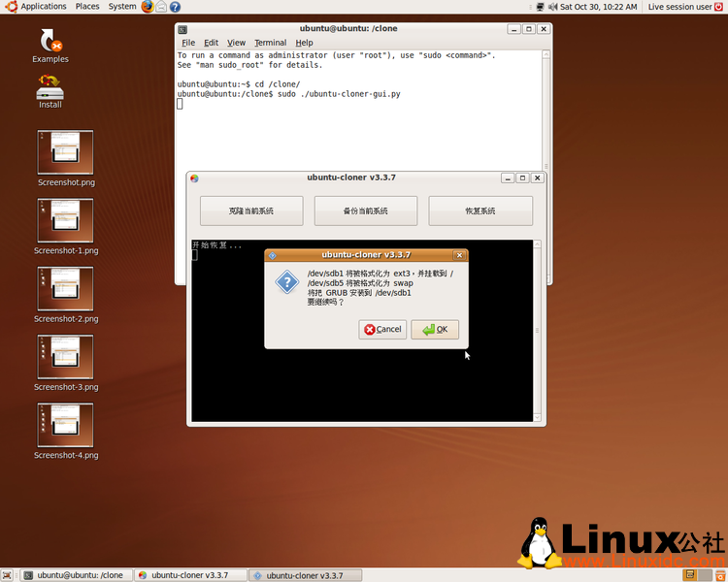Click the terminal window title bar icon

pos(182,29)
